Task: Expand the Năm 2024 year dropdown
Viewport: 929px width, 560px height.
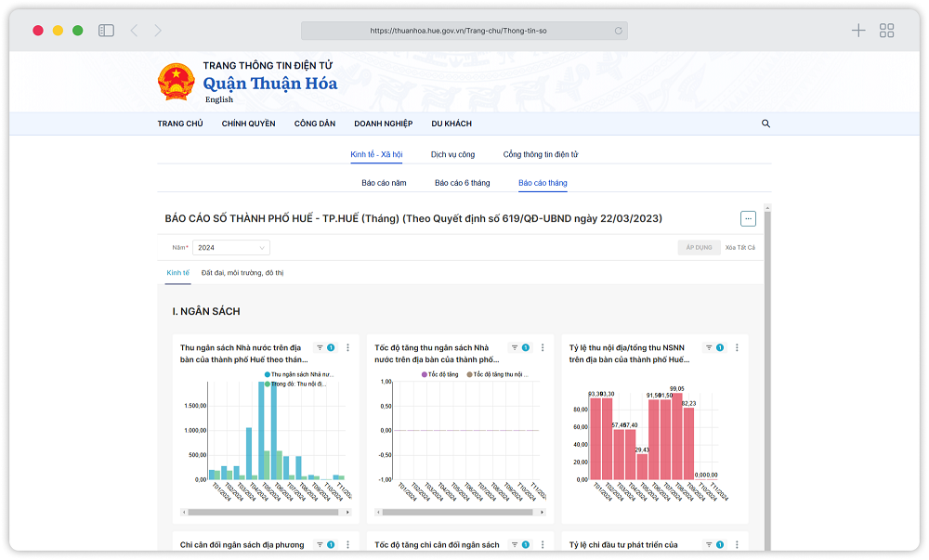Action: pyautogui.click(x=230, y=248)
